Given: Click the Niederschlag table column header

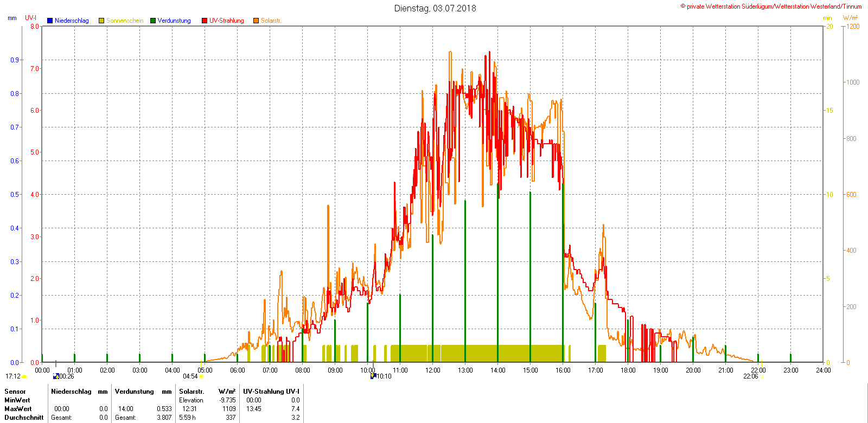Looking at the screenshot, I should [71, 392].
